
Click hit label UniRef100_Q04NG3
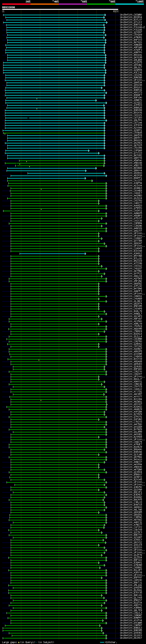click(x=131, y=188)
